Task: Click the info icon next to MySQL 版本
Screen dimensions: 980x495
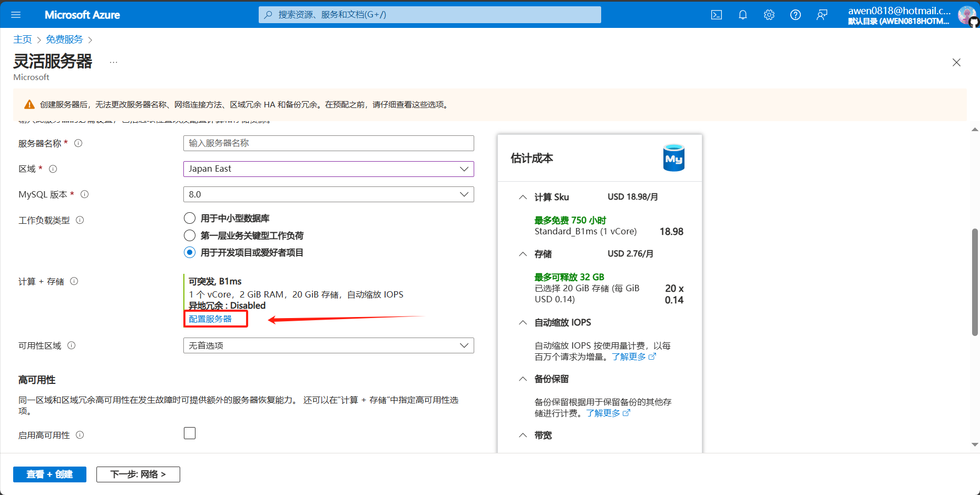Action: click(x=84, y=194)
